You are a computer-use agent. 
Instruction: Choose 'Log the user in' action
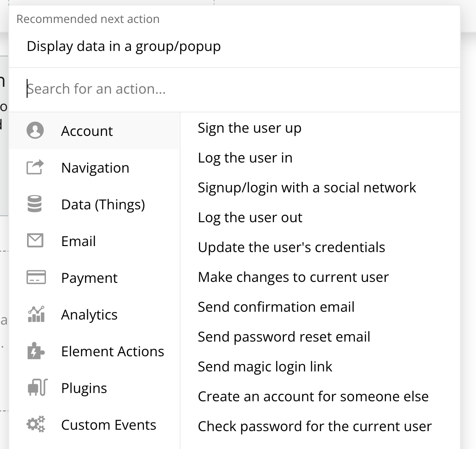[245, 158]
